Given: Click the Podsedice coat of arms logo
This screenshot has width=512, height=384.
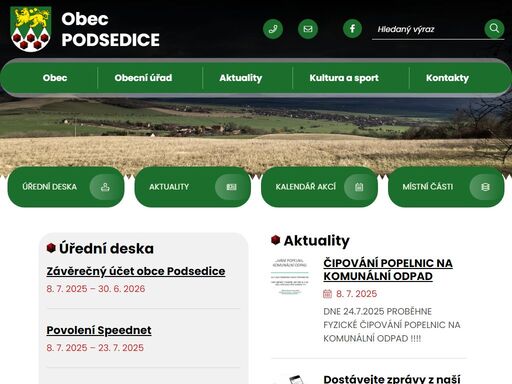Looking at the screenshot, I should (x=31, y=29).
